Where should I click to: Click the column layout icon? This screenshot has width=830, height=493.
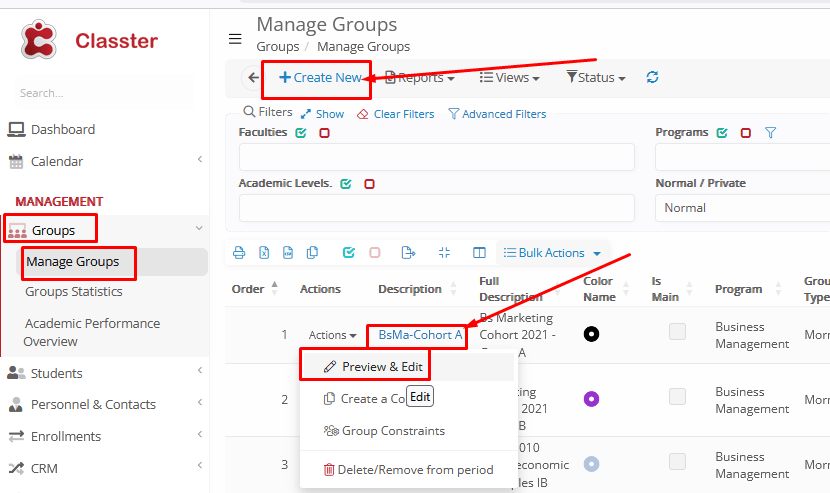pos(479,253)
